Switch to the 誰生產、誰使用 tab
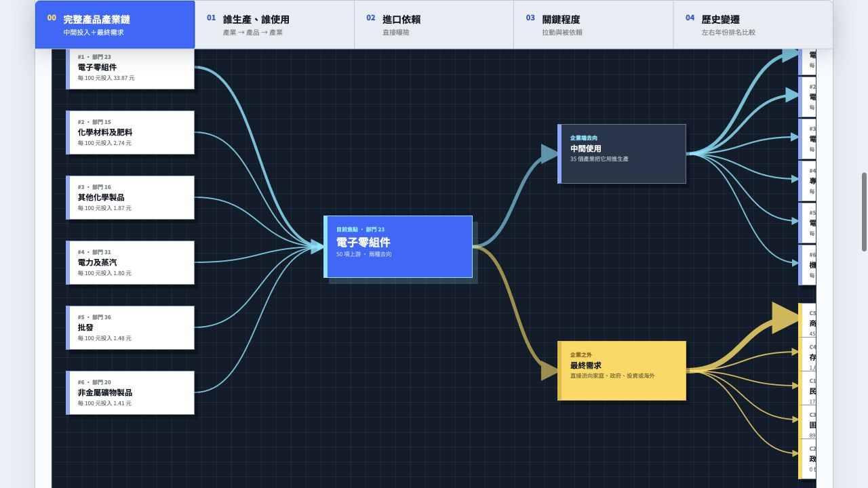Screen dimensions: 868x488 [274, 25]
